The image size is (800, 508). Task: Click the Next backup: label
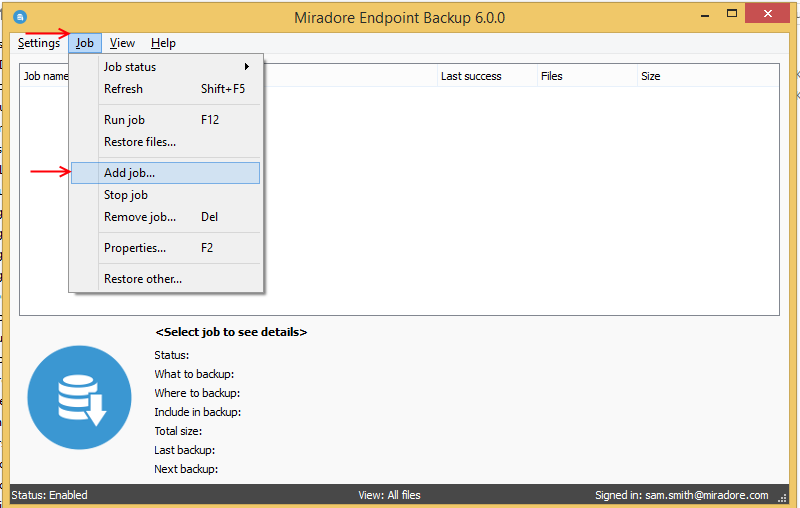(186, 469)
